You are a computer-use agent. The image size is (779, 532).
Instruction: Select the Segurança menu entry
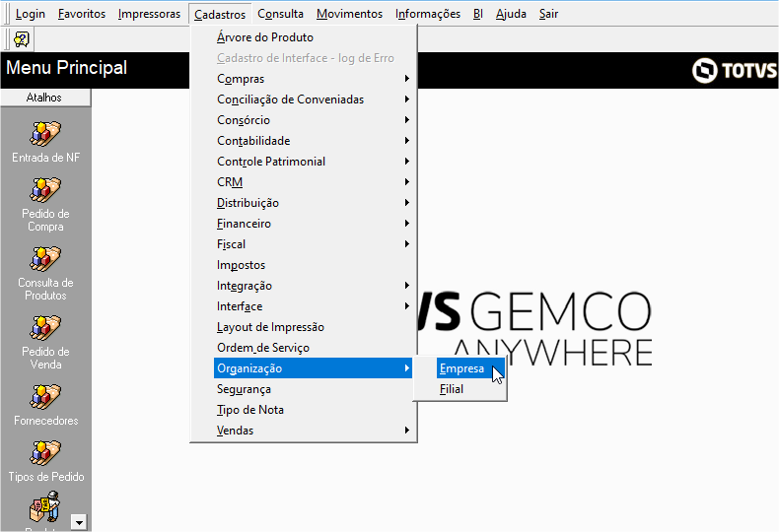coord(314,389)
